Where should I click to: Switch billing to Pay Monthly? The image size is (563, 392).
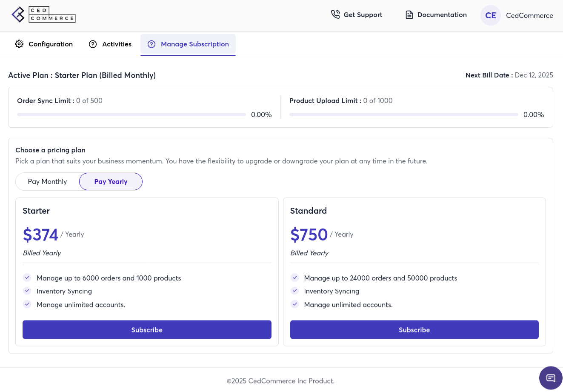point(48,182)
